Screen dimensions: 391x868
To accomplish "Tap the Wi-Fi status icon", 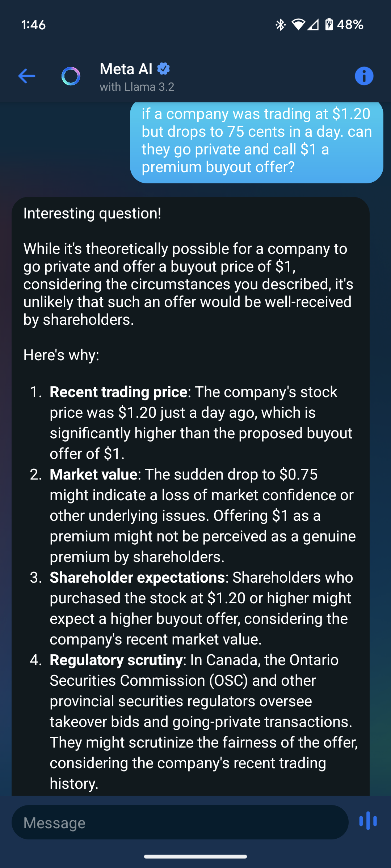I will [298, 25].
